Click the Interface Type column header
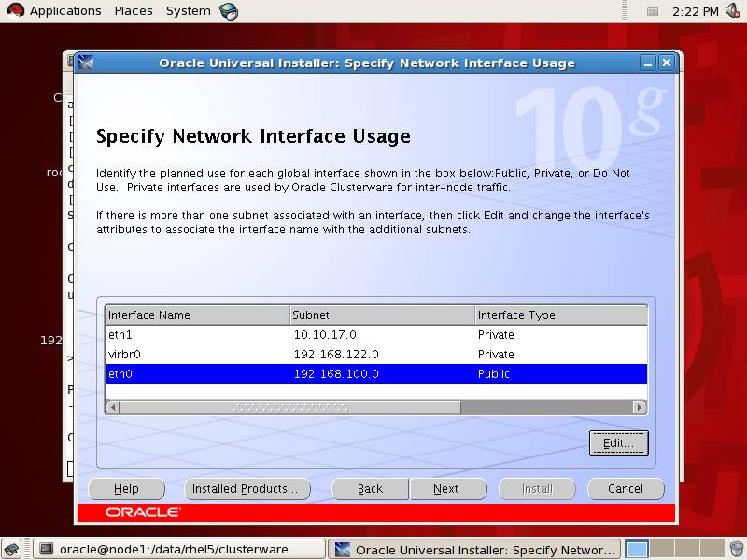The height and width of the screenshot is (560, 747). pos(561,315)
